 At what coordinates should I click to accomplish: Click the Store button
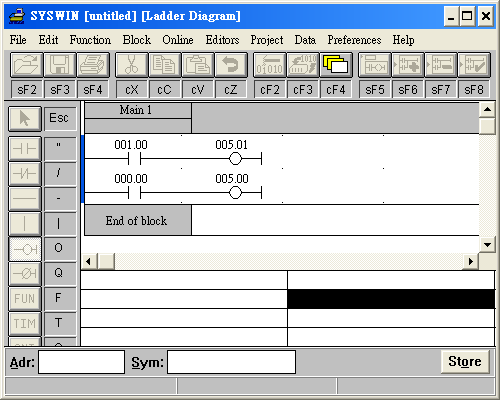coord(465,362)
